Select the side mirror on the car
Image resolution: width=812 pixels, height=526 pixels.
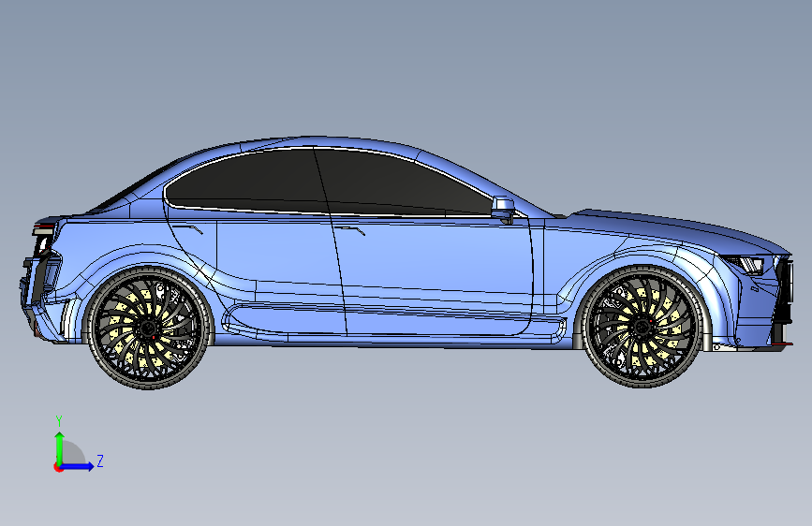pos(503,209)
